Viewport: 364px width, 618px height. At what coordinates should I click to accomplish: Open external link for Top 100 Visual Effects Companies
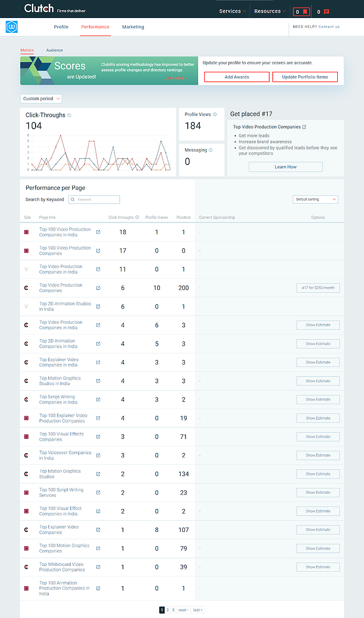point(98,436)
